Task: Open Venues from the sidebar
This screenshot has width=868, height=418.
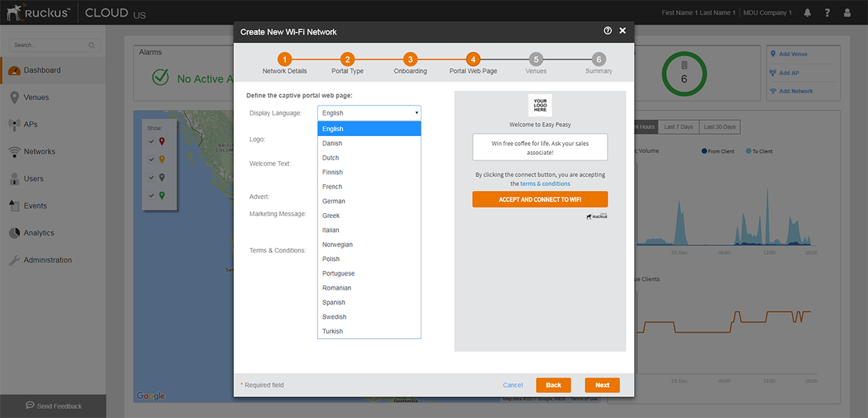Action: [x=36, y=97]
